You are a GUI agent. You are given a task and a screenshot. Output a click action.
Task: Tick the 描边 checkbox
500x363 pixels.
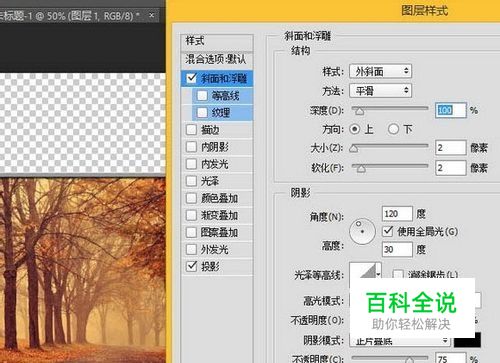191,130
